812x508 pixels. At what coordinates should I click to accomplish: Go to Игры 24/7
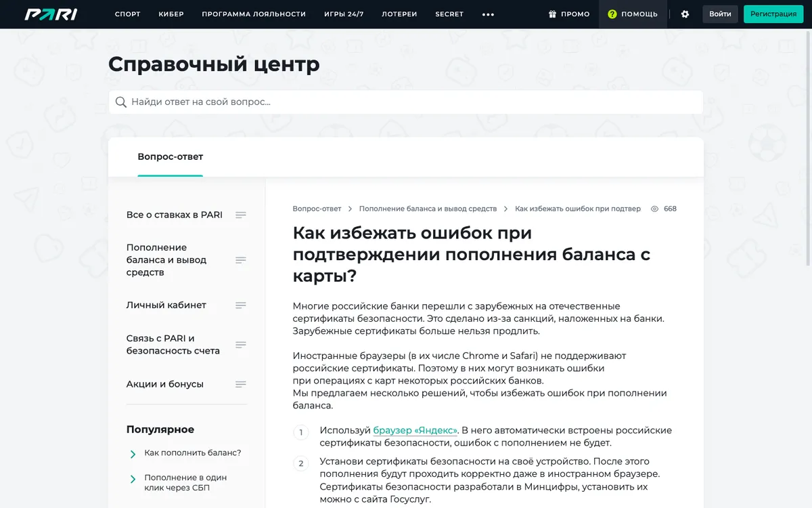pos(344,14)
